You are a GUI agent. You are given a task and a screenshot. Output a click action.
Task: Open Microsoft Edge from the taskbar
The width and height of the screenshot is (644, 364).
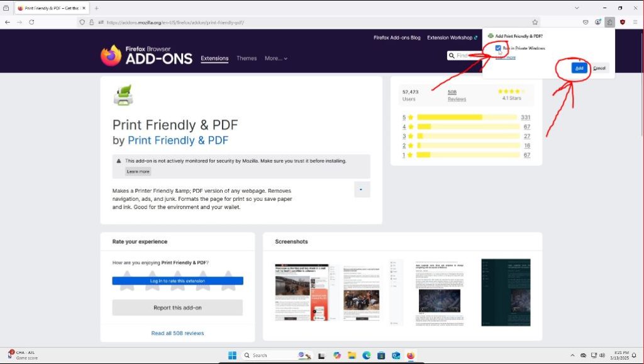(x=367, y=355)
